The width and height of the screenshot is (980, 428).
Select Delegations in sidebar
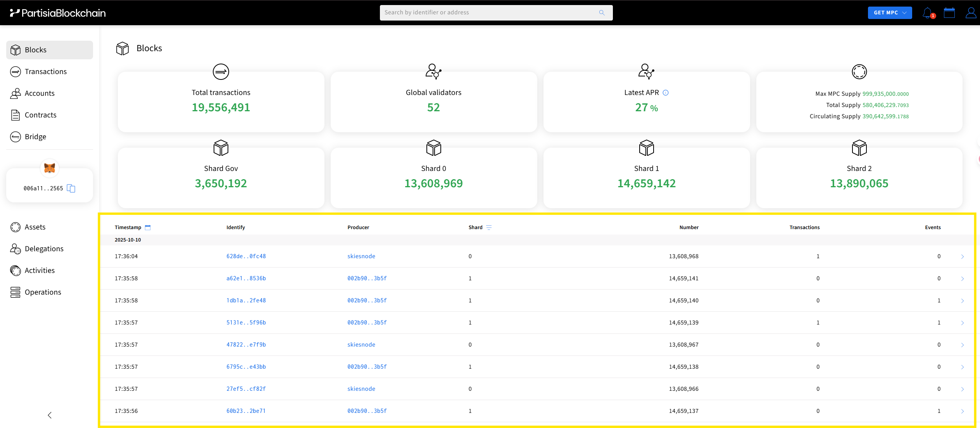click(44, 249)
